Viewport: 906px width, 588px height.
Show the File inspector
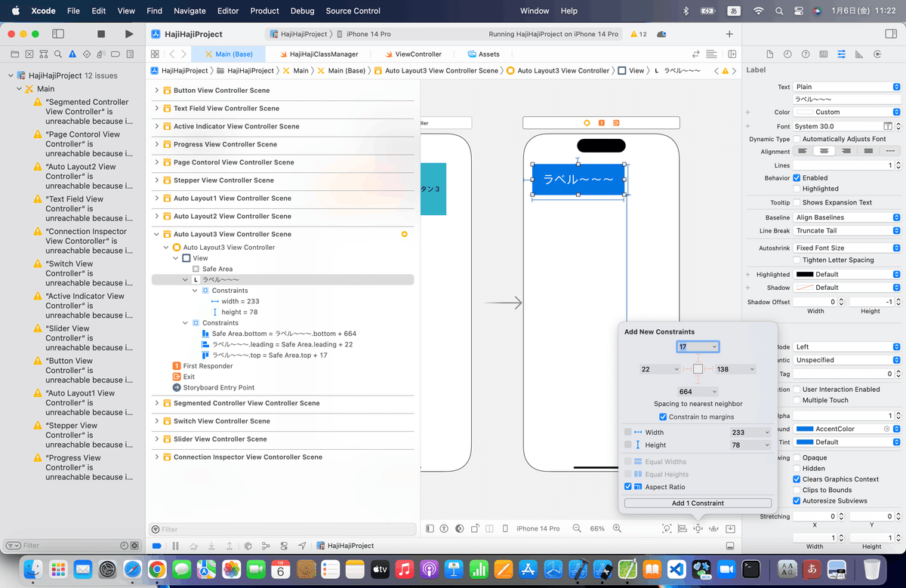click(769, 54)
